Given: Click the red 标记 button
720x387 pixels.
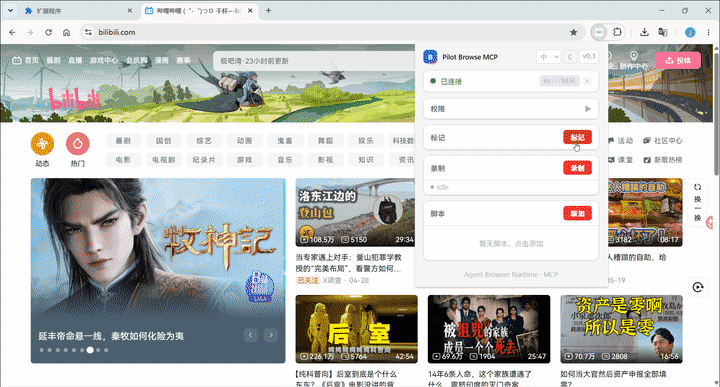Looking at the screenshot, I should click(577, 137).
